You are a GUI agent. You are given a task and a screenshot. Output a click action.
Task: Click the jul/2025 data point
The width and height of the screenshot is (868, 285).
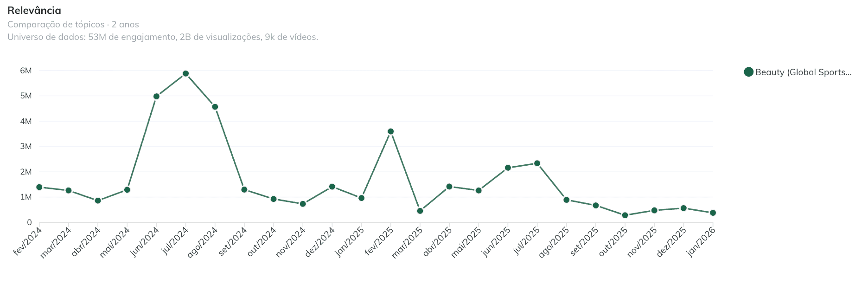537,163
